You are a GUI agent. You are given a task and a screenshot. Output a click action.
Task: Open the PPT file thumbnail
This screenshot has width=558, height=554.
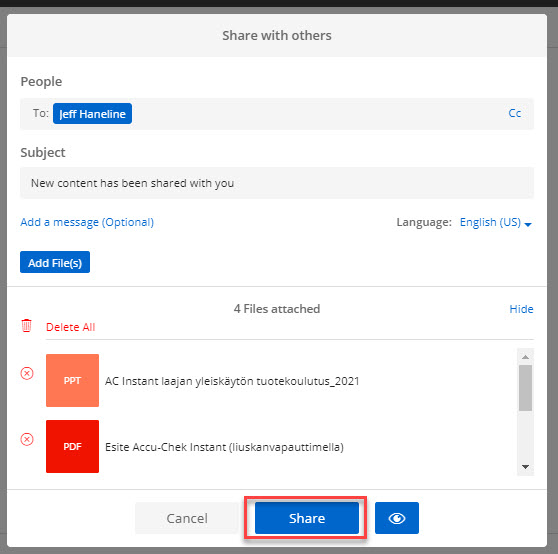point(72,380)
